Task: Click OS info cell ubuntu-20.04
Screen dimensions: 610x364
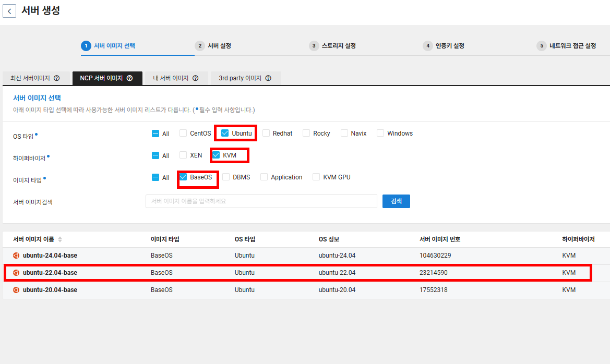Action: [x=337, y=290]
